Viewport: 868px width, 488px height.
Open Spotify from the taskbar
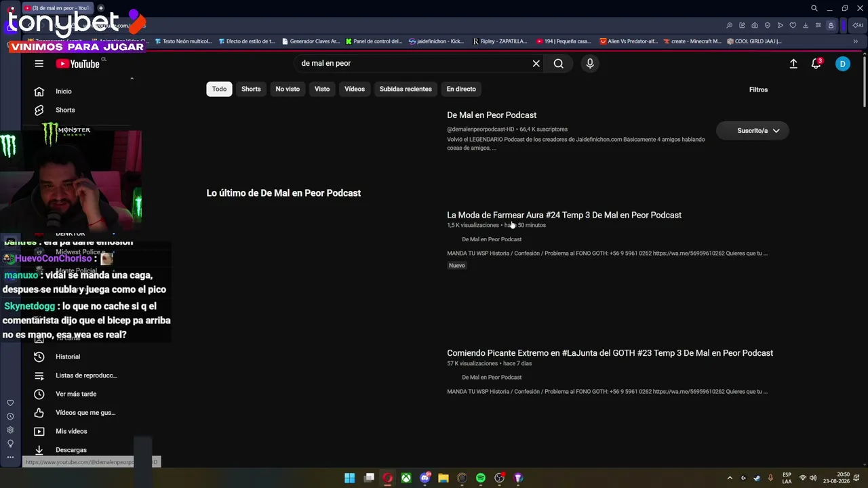[481, 478]
